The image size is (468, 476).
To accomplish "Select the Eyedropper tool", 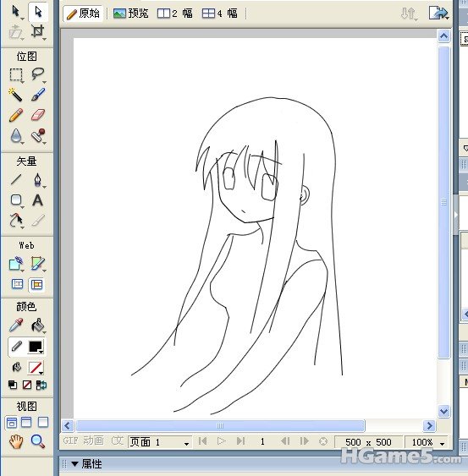I will click(16, 326).
